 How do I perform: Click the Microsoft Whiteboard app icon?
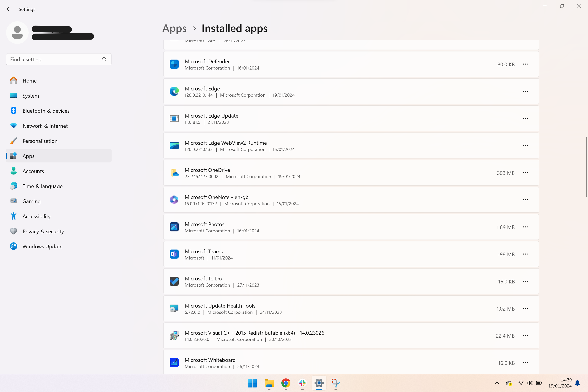pyautogui.click(x=174, y=363)
